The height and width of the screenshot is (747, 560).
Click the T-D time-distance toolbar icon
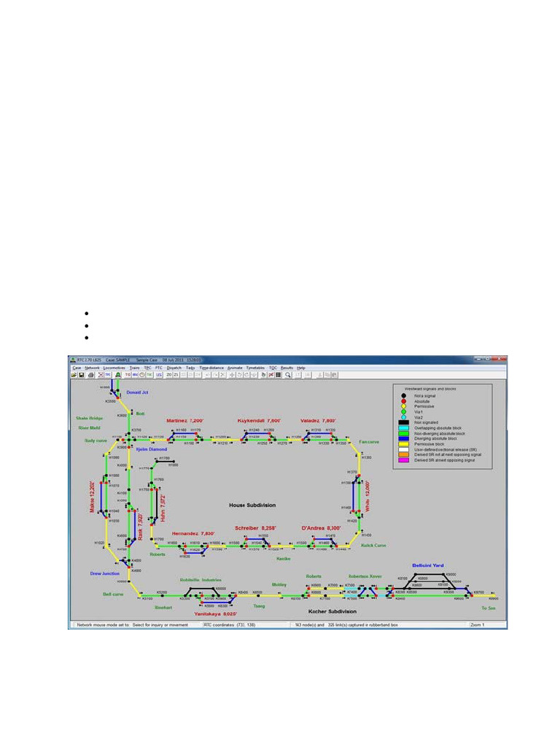coord(128,375)
